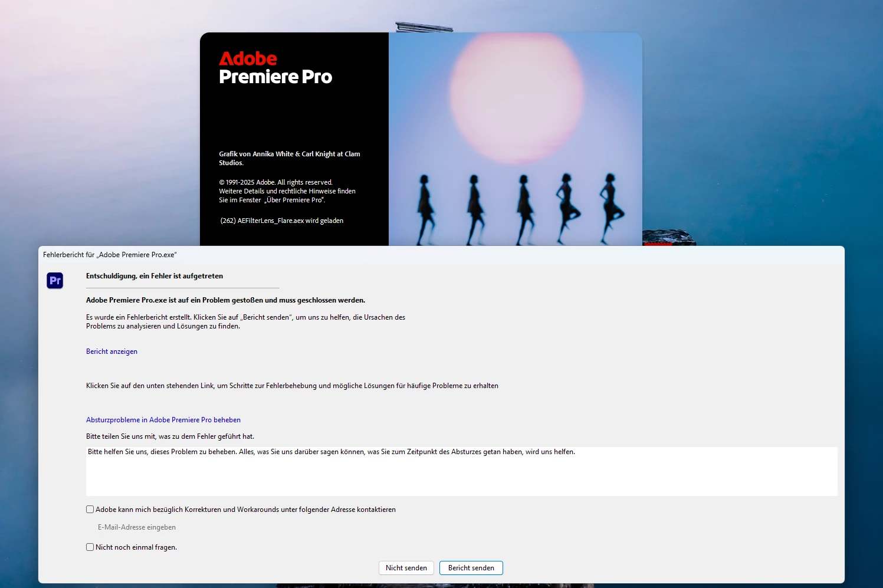Check 'Nicht noch einmal fragen' checkbox
Viewport: 883px width, 588px height.
[x=90, y=547]
